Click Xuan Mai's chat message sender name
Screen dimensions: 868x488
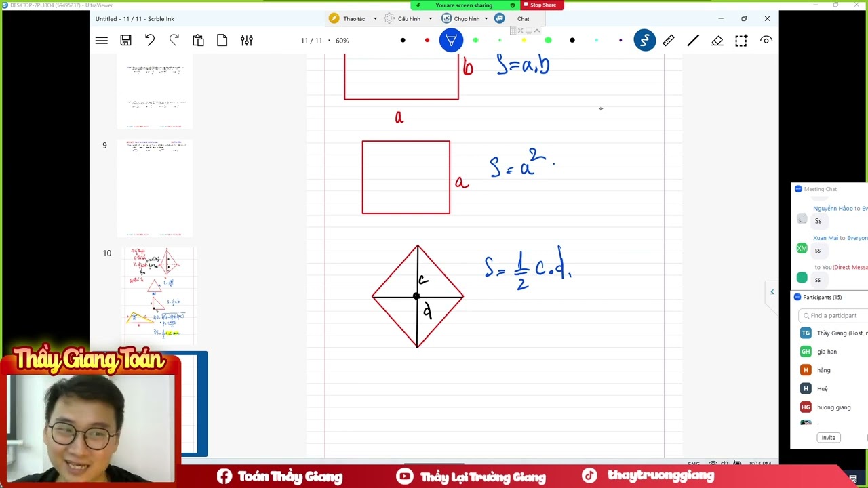(825, 238)
